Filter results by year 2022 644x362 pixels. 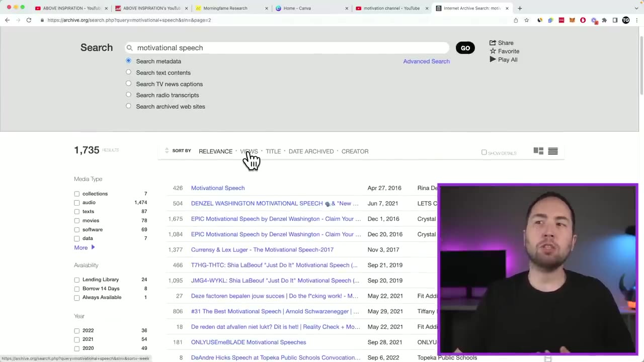77,331
